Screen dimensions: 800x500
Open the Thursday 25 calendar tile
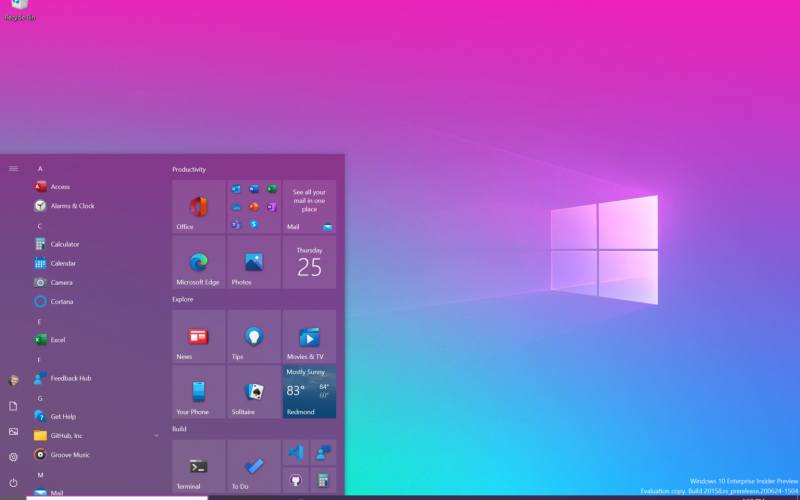click(310, 262)
